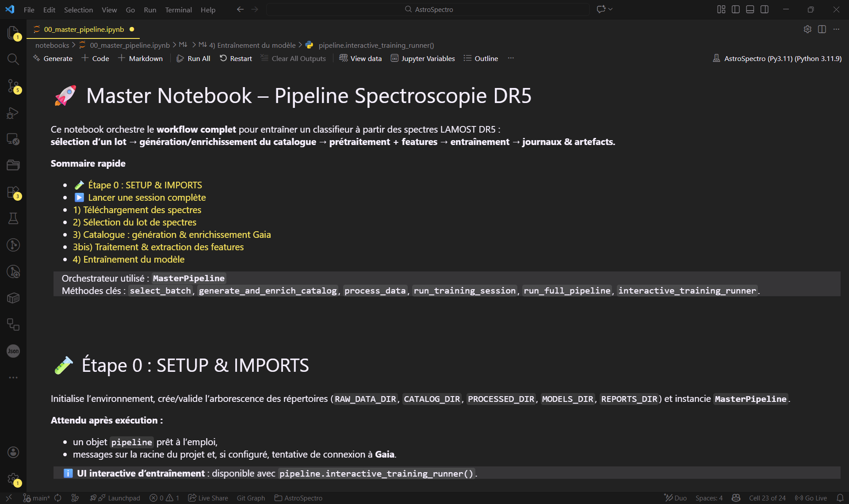The image size is (849, 504).
Task: Open the chat dropdown arrow in title bar
Action: (x=611, y=9)
